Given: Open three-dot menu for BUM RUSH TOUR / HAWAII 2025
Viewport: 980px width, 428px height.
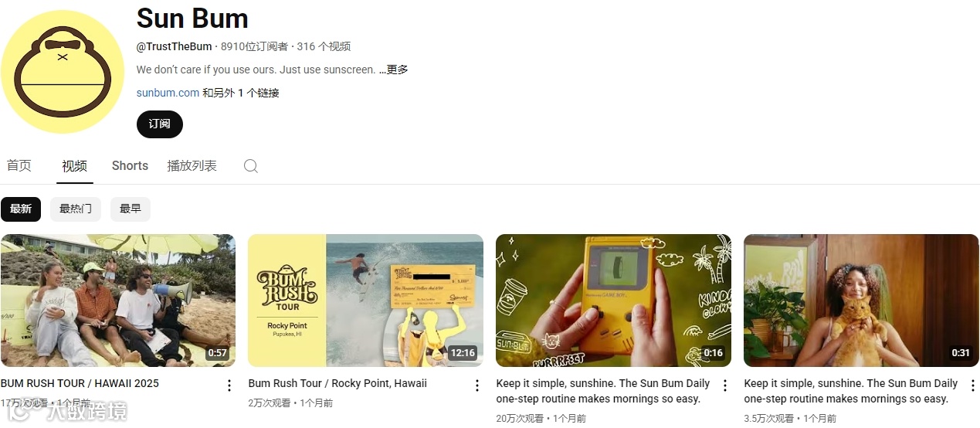Looking at the screenshot, I should click(229, 386).
